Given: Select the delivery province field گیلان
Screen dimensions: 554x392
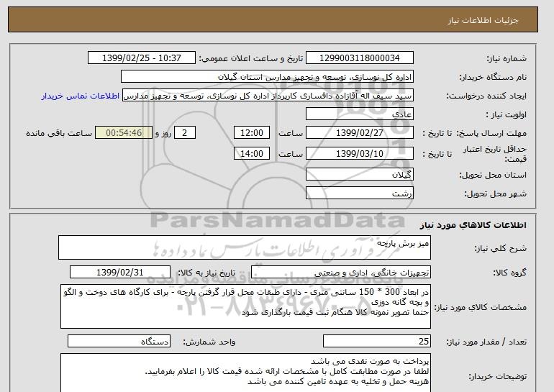Looking at the screenshot, I should coord(359,175).
